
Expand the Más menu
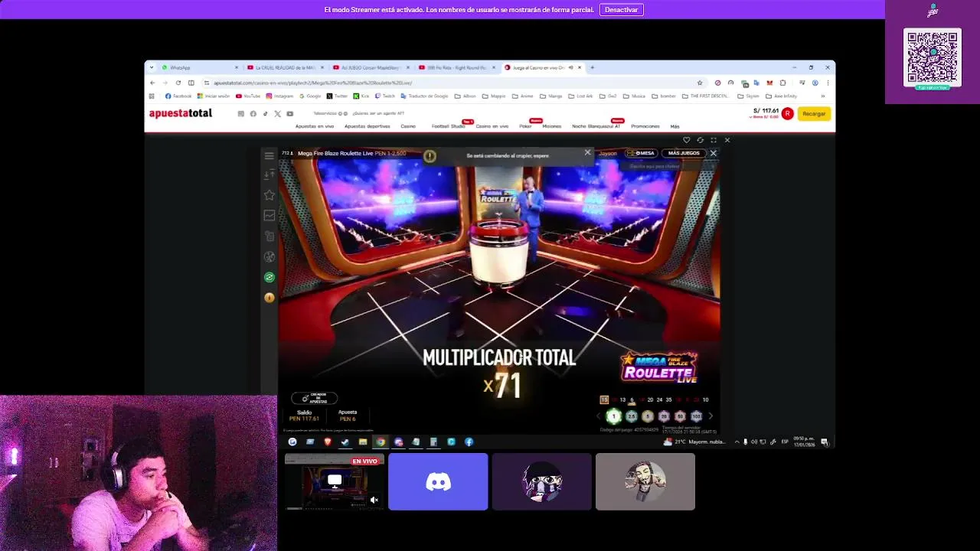coord(675,126)
